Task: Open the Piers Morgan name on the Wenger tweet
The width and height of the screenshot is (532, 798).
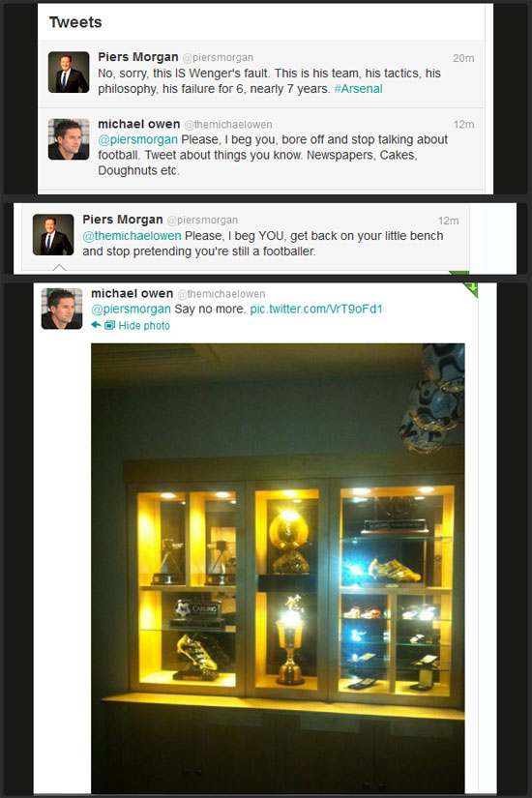Action: 138,57
